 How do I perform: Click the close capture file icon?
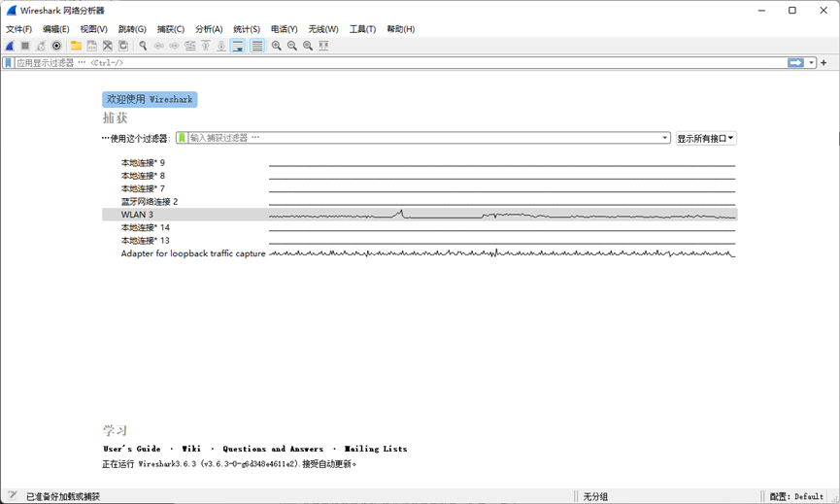[x=108, y=46]
